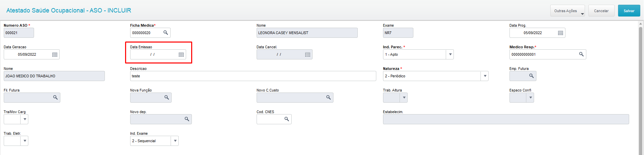
Task: Focus the Numero ASO field
Action: point(19,33)
